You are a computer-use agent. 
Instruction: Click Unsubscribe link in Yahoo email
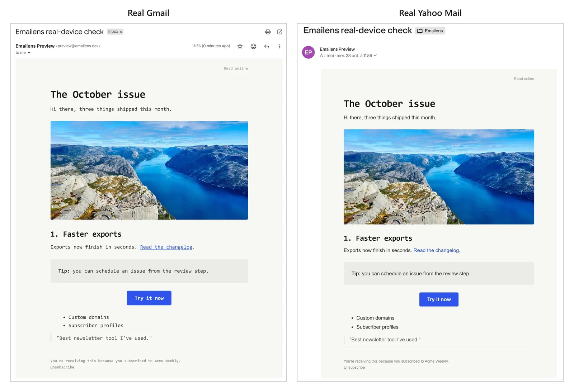coord(354,368)
